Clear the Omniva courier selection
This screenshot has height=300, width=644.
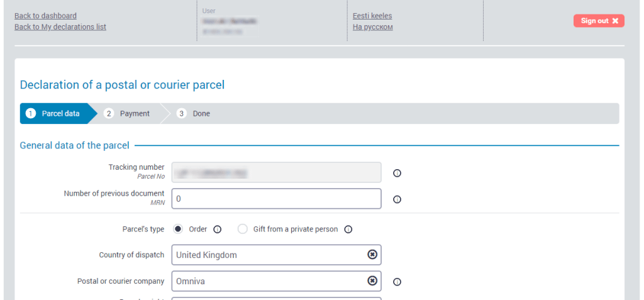click(x=372, y=281)
